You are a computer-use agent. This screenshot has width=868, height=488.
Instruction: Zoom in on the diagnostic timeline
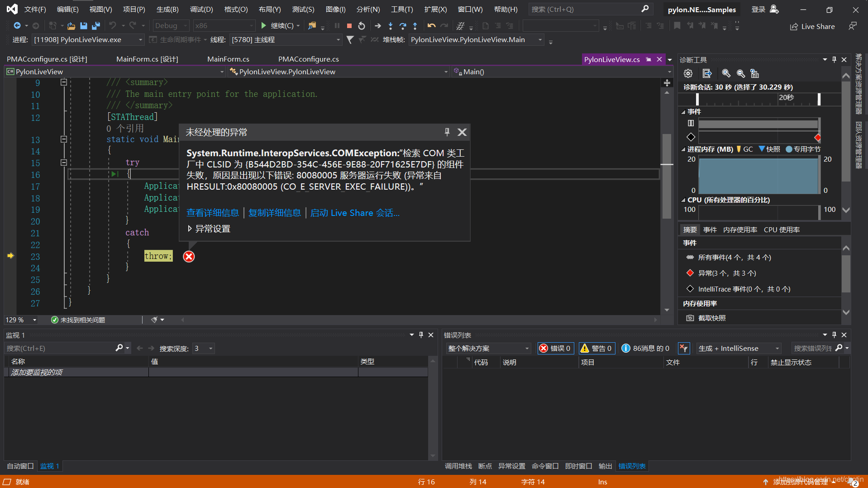tap(726, 73)
